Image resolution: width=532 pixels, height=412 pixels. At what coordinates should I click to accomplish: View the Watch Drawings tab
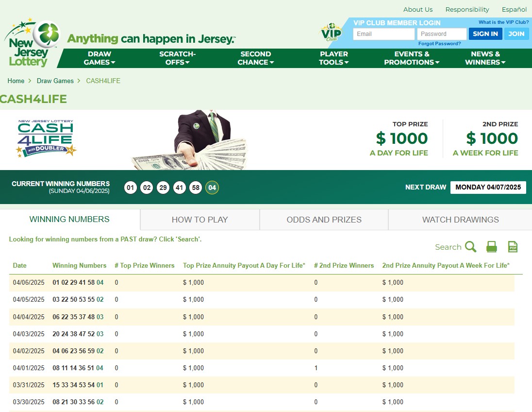[460, 220]
